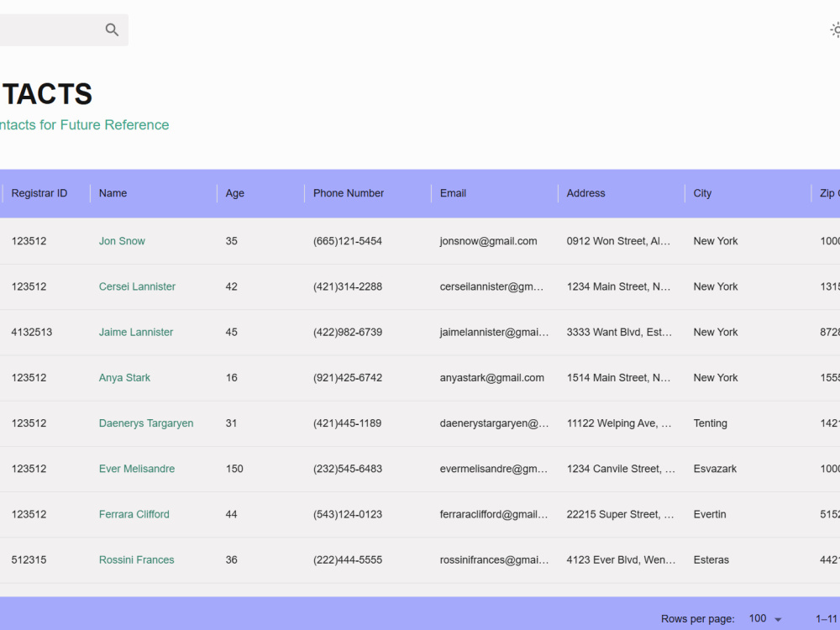Open the Rows per page dropdown
This screenshot has height=630, width=840.
765,619
